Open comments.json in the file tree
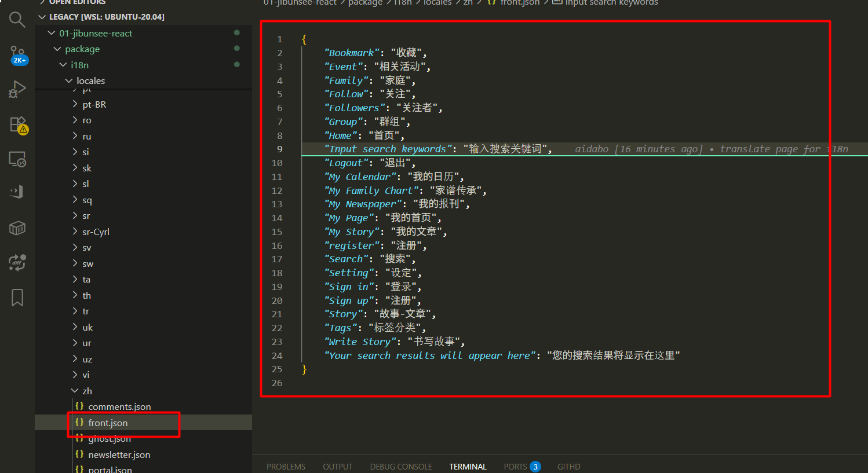The width and height of the screenshot is (868, 473). click(119, 407)
